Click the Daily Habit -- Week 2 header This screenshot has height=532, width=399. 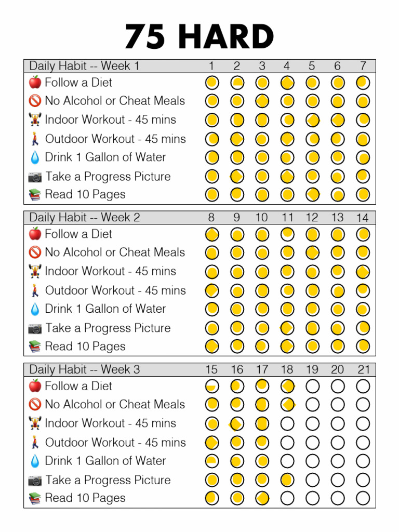[x=85, y=217]
